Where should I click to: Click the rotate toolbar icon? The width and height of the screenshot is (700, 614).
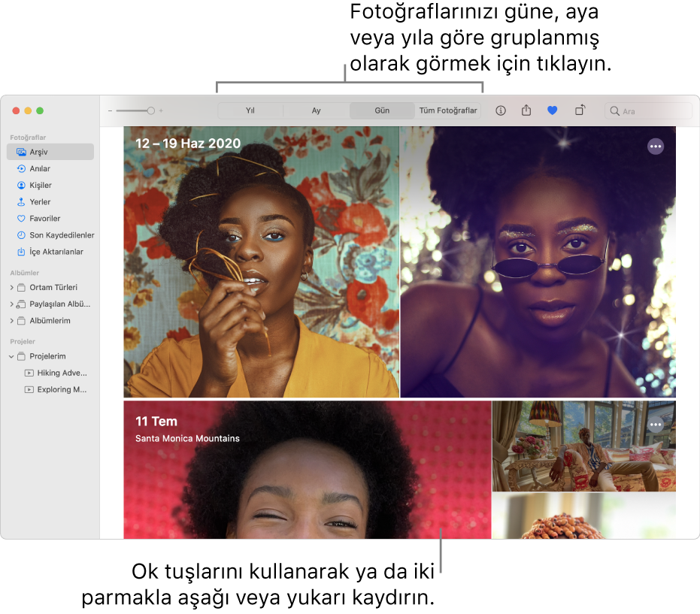(580, 110)
